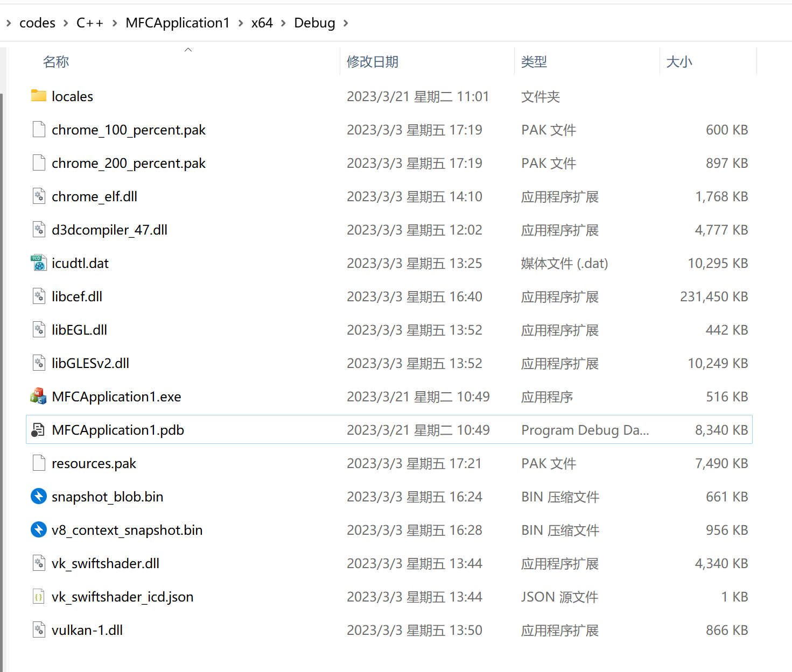The height and width of the screenshot is (672, 792).
Task: Click the chrome_100_percent.pak blank file icon
Action: pos(38,130)
